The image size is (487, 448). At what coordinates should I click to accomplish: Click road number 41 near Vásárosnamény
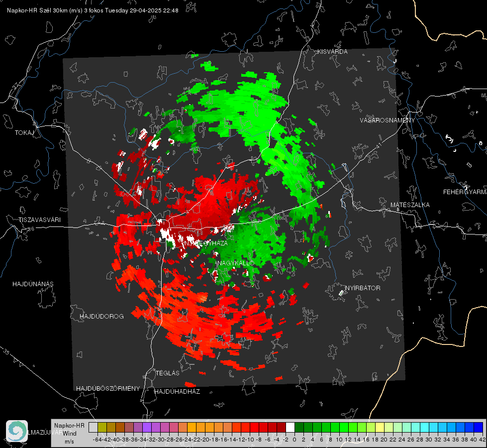pyautogui.click(x=378, y=145)
